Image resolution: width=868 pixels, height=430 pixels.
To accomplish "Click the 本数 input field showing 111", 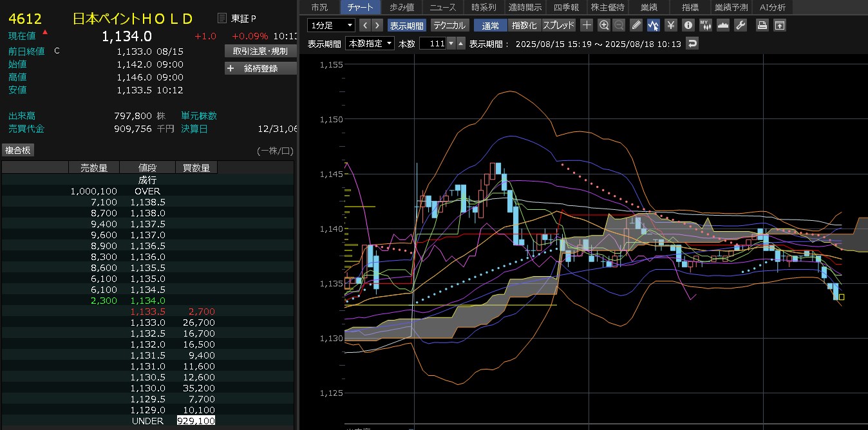I will click(x=433, y=43).
